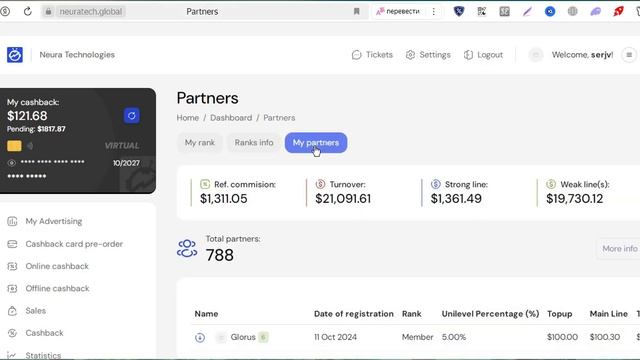Click the Offline cashback icon

(x=12, y=289)
